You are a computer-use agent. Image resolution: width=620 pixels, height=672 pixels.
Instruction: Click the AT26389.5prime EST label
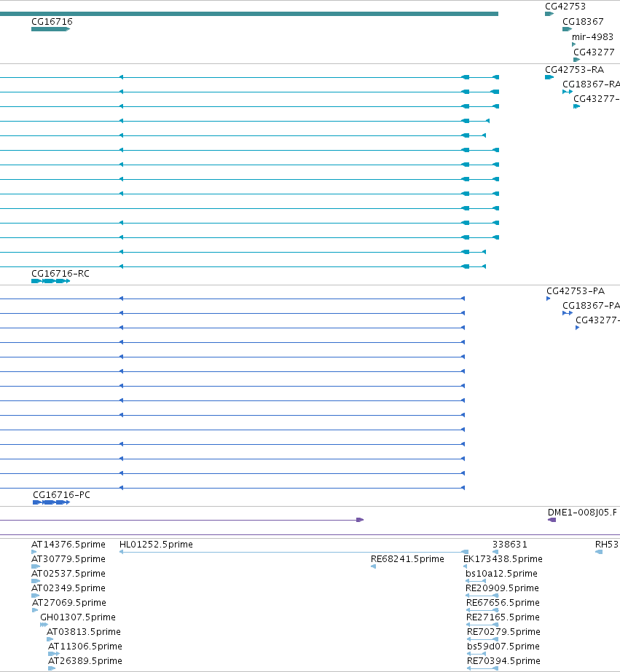click(85, 661)
